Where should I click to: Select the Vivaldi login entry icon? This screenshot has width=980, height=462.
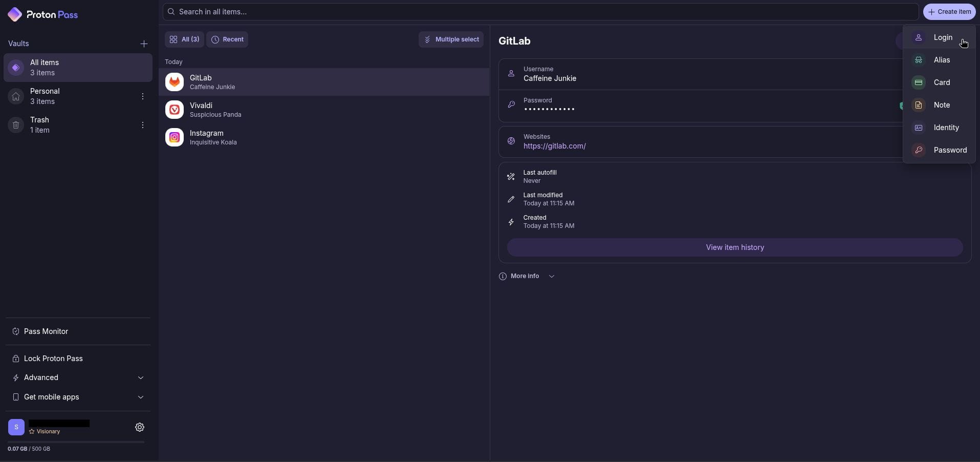[x=175, y=110]
